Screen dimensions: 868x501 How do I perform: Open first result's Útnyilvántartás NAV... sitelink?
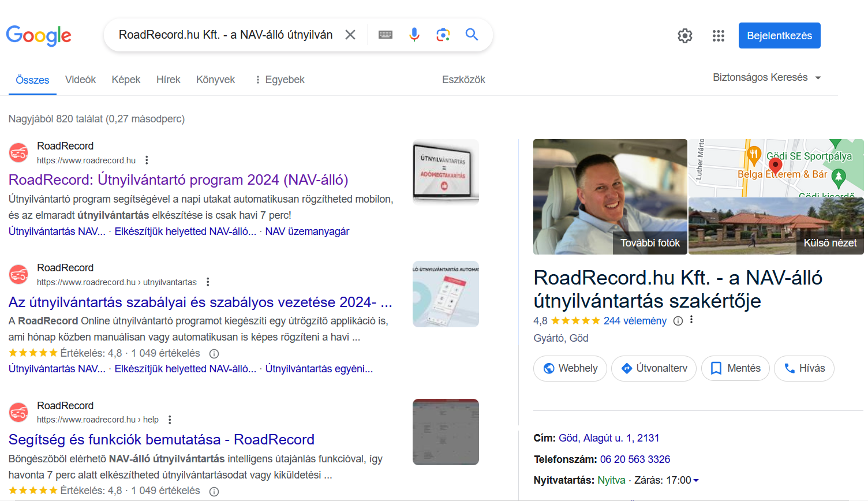pos(57,231)
